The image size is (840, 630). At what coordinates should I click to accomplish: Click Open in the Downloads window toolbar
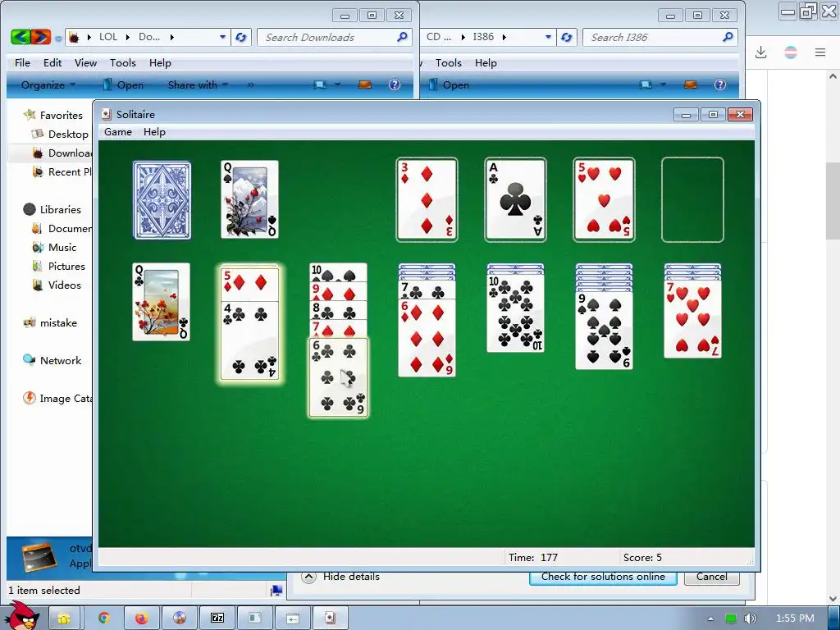point(123,84)
